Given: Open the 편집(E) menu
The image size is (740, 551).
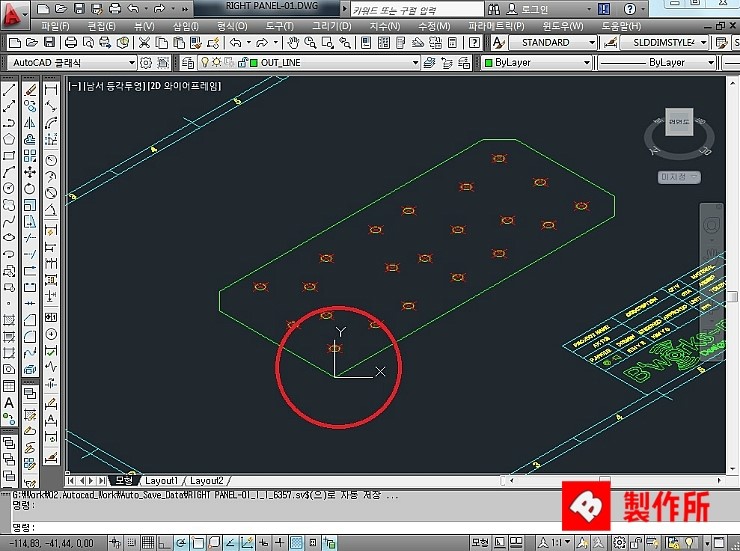Looking at the screenshot, I should click(101, 26).
